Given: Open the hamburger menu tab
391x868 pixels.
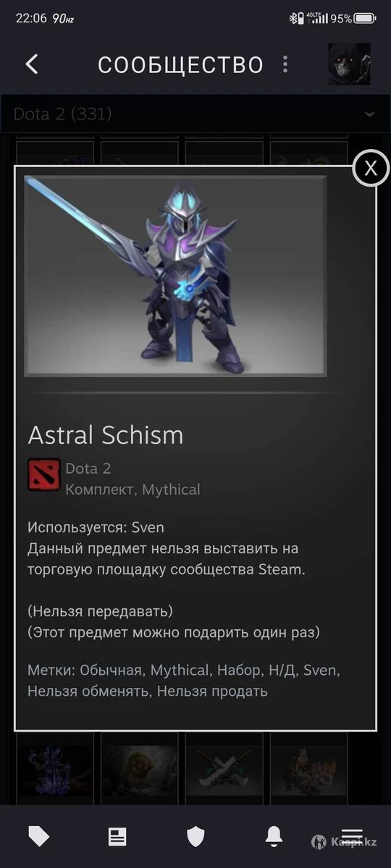Looking at the screenshot, I should point(352,837).
